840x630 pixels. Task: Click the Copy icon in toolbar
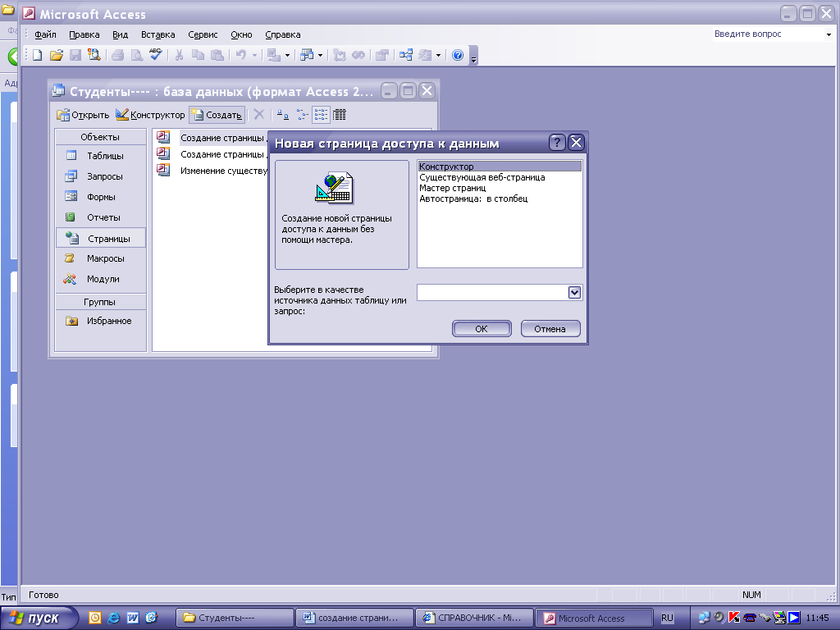tap(199, 55)
